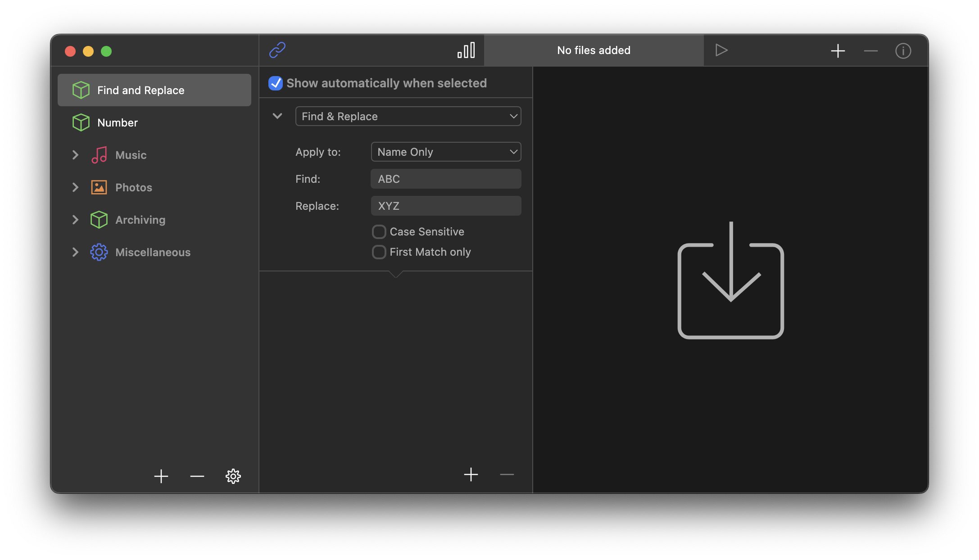
Task: Enable Case Sensitive option
Action: (x=379, y=231)
